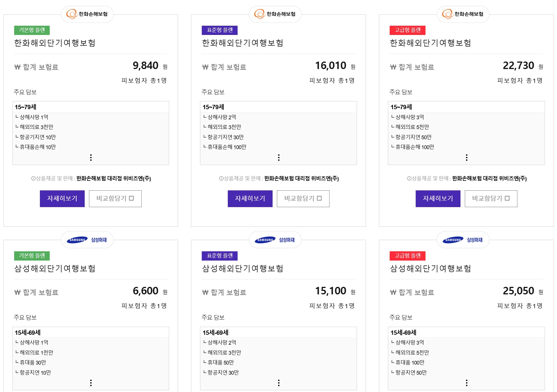Click the Samsung Fire logo above the 15,100원 plan
The width and height of the screenshot is (557, 392).
pos(275,239)
